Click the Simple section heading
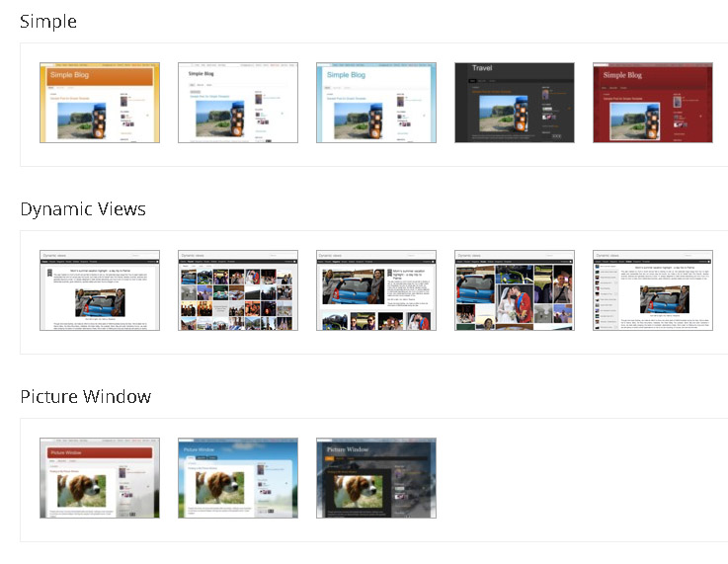 [x=48, y=22]
